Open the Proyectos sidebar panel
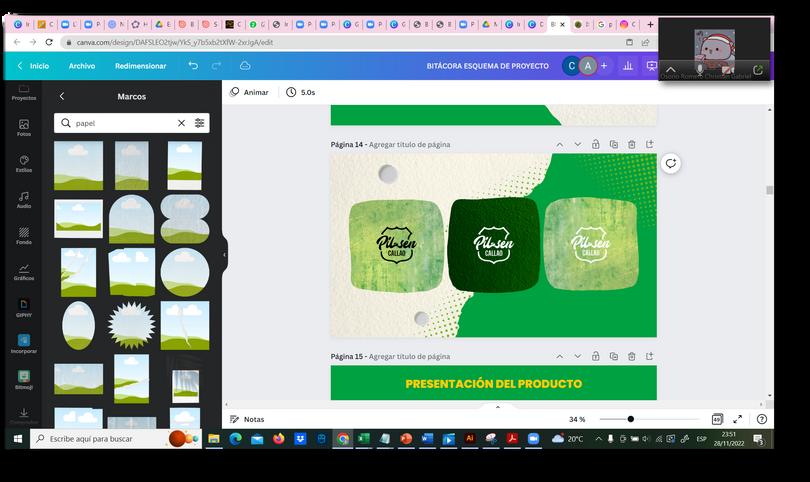 click(x=24, y=92)
